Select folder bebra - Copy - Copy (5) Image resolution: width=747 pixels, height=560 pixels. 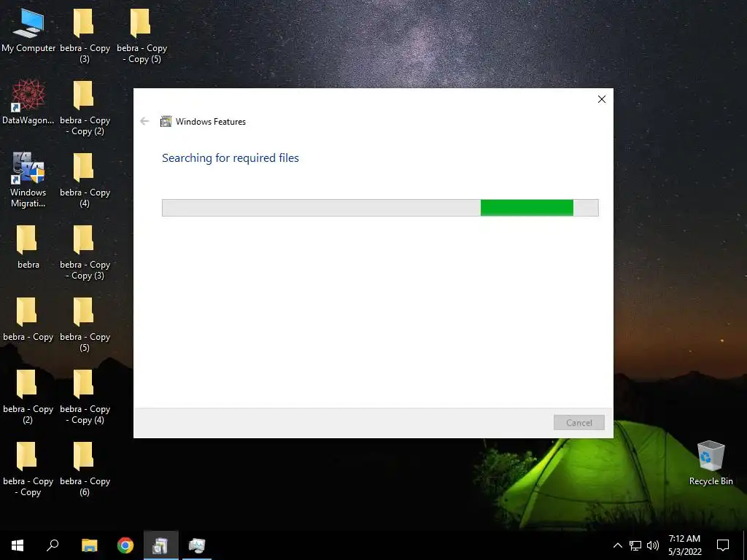coord(142,36)
